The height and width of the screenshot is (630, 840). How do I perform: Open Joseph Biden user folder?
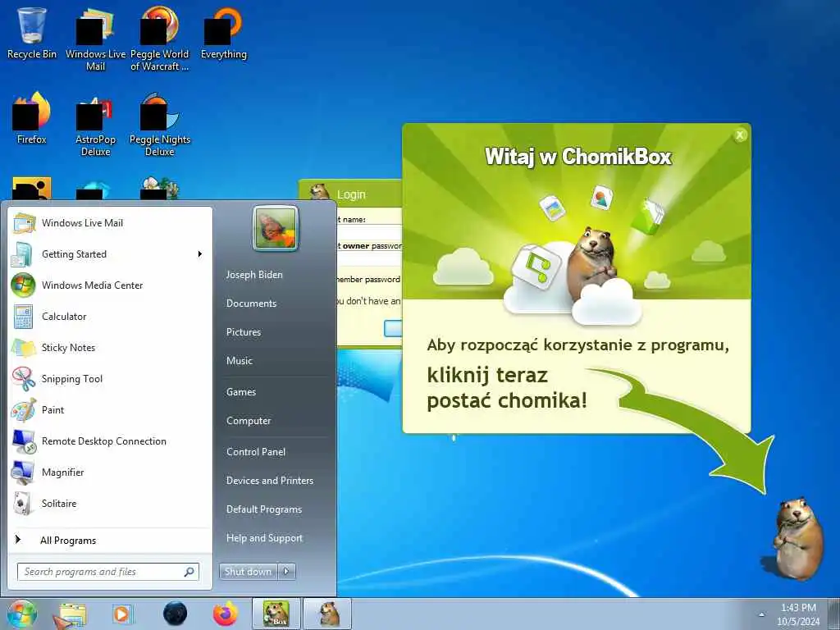(254, 274)
